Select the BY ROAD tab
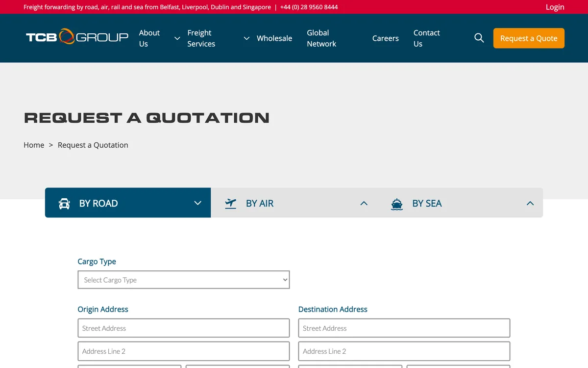This screenshot has height=368, width=588. [128, 203]
